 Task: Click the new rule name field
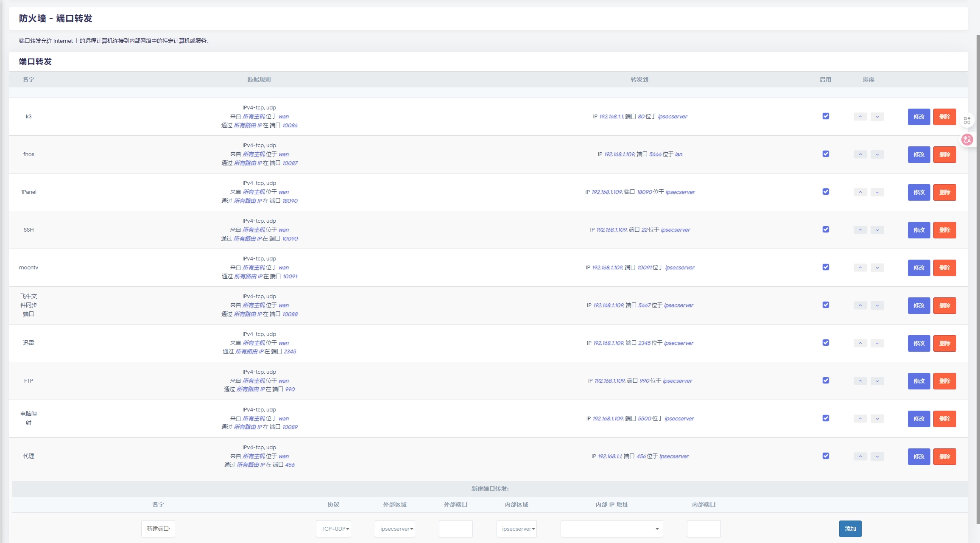(158, 529)
